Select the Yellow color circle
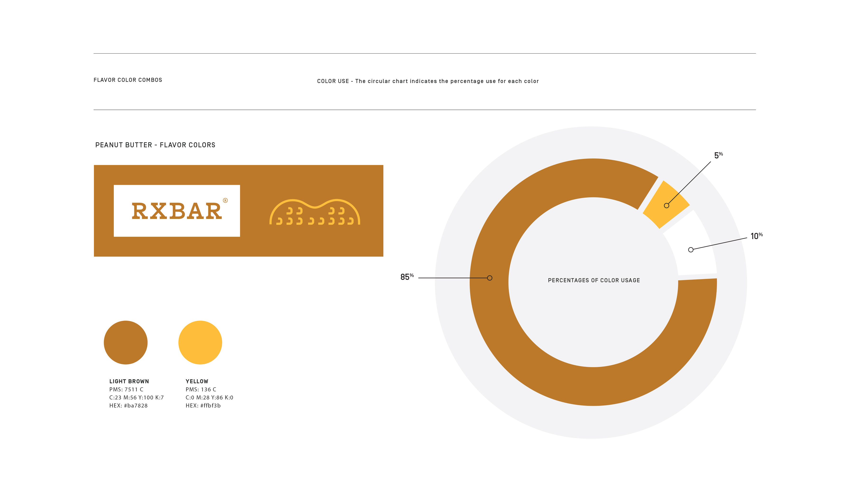 200,342
